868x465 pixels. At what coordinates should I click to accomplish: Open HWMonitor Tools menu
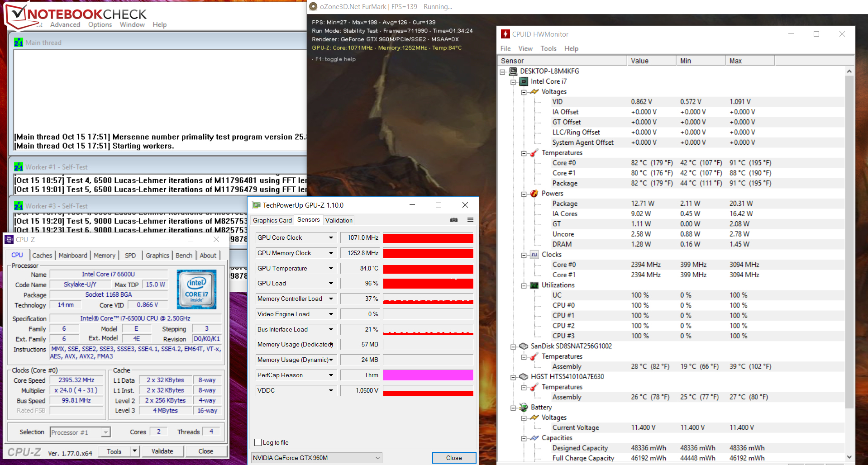tap(548, 48)
